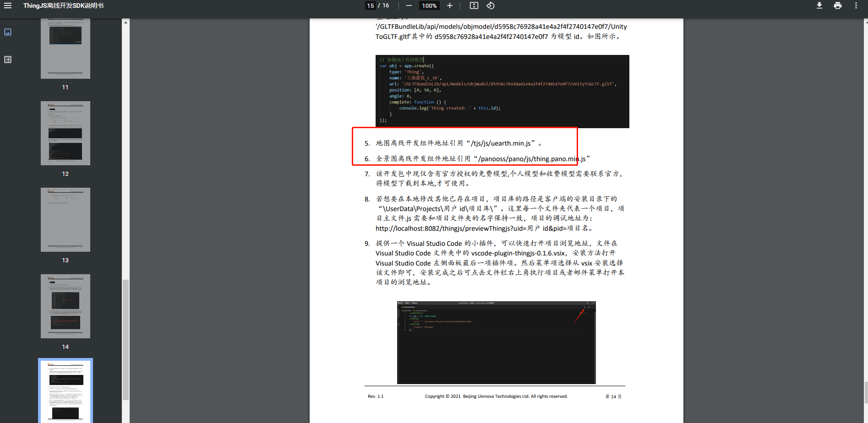Click main document scrollbar thumb
Image resolution: width=868 pixels, height=423 pixels.
click(x=866, y=392)
